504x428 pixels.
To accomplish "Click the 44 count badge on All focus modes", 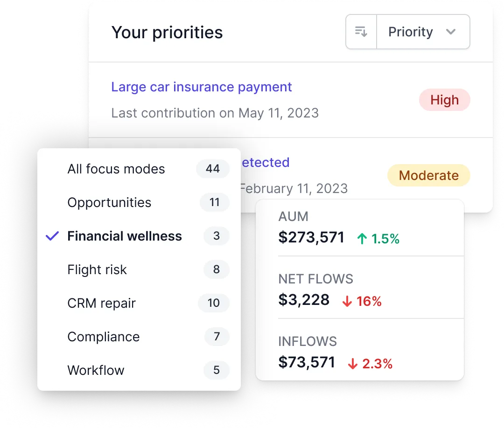I will pos(213,169).
